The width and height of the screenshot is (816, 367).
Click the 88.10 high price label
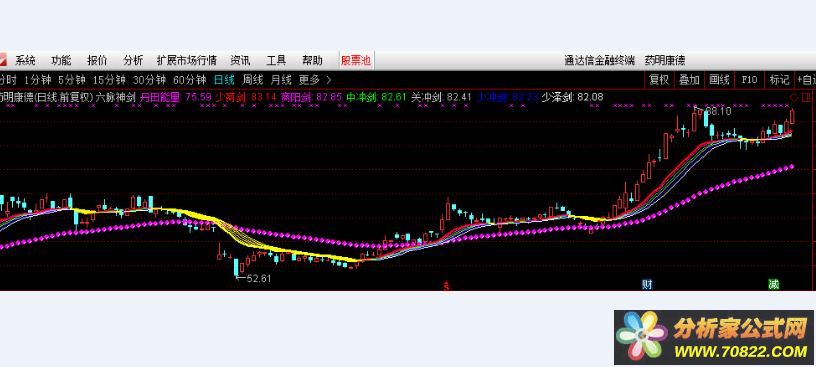(718, 111)
